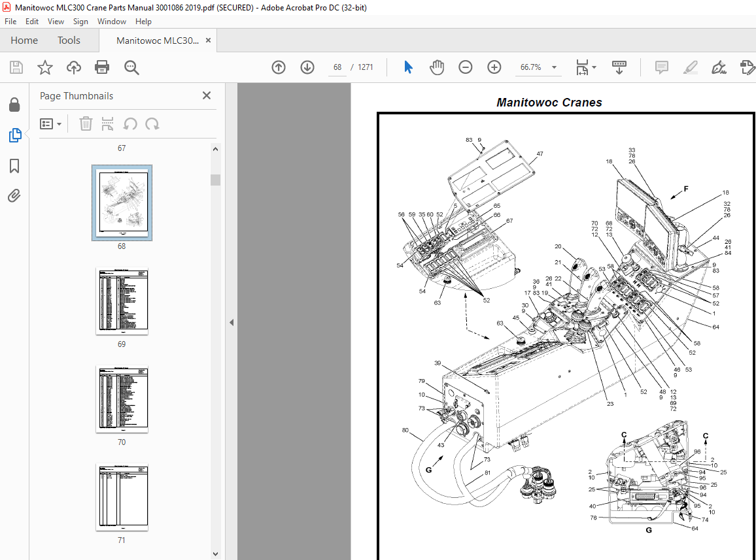756x560 pixels.
Task: Rotate page counterclockwise
Action: [130, 124]
